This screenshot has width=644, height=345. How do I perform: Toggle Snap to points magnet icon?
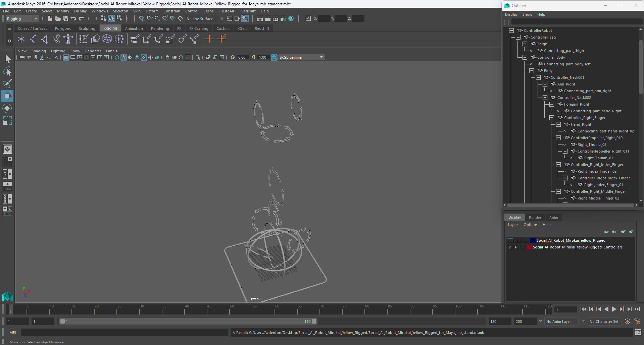point(157,19)
